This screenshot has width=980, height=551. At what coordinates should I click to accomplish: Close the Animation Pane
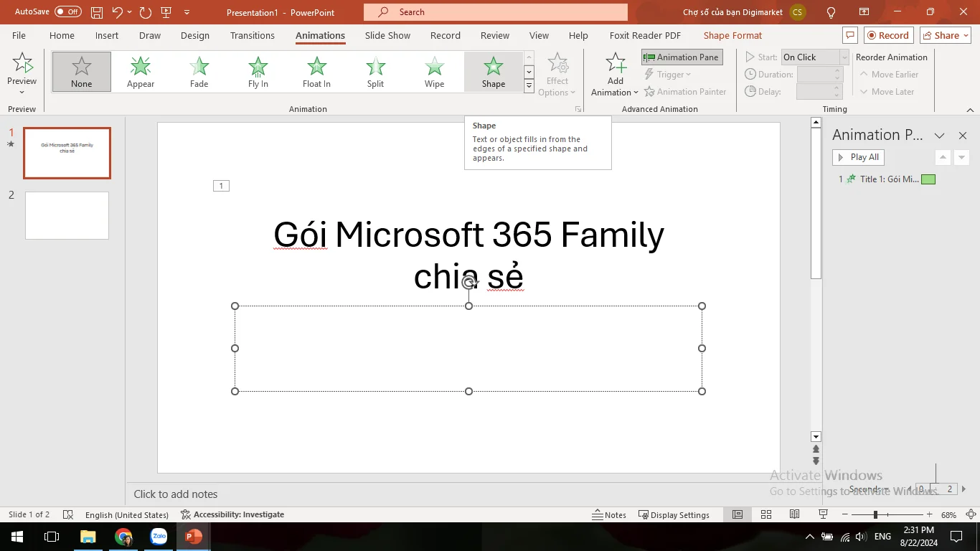click(x=963, y=136)
